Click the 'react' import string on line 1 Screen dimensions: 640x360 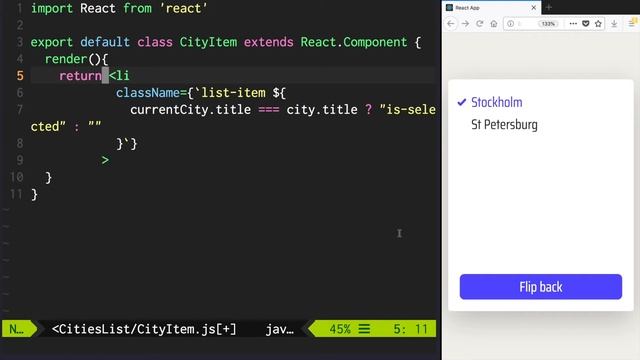coord(183,9)
